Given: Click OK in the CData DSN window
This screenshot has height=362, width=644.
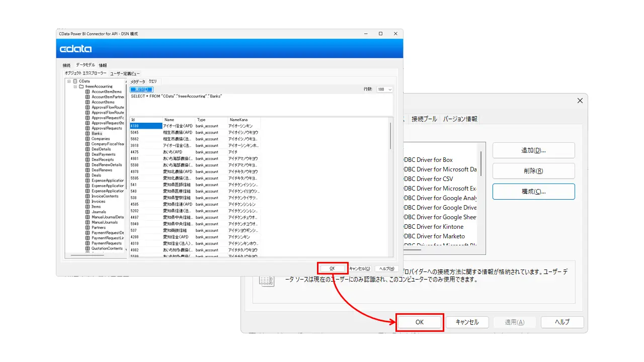Looking at the screenshot, I should 333,268.
